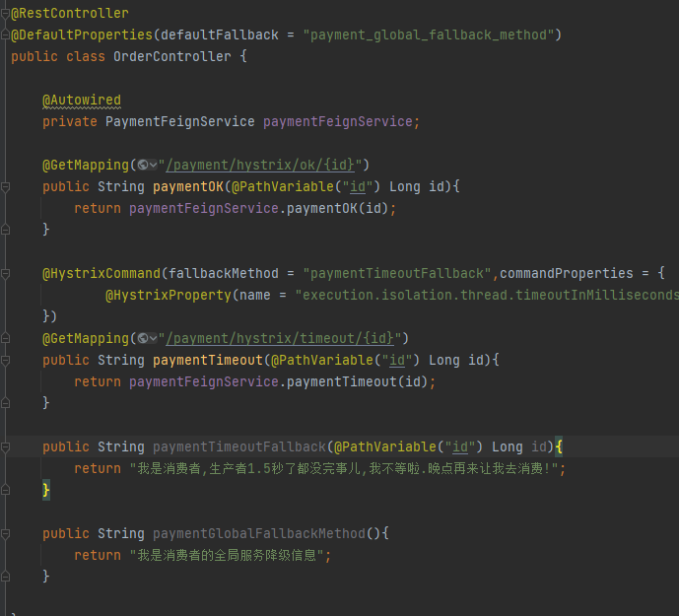
Task: Click the fold end marker closing paymentTimeoutFallback
Action: pos(5,490)
